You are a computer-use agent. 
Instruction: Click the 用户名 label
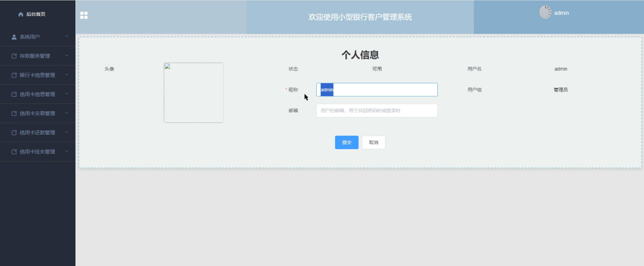pyautogui.click(x=474, y=69)
